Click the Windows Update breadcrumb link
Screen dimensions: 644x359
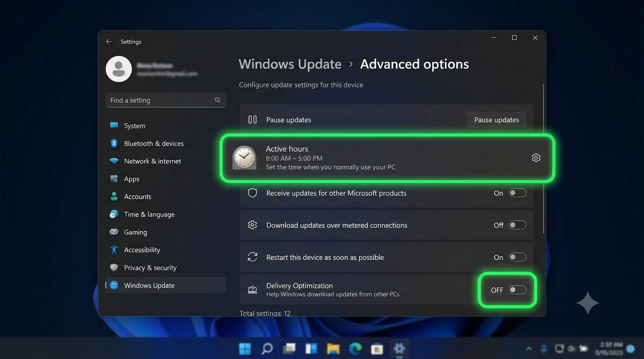coord(290,64)
